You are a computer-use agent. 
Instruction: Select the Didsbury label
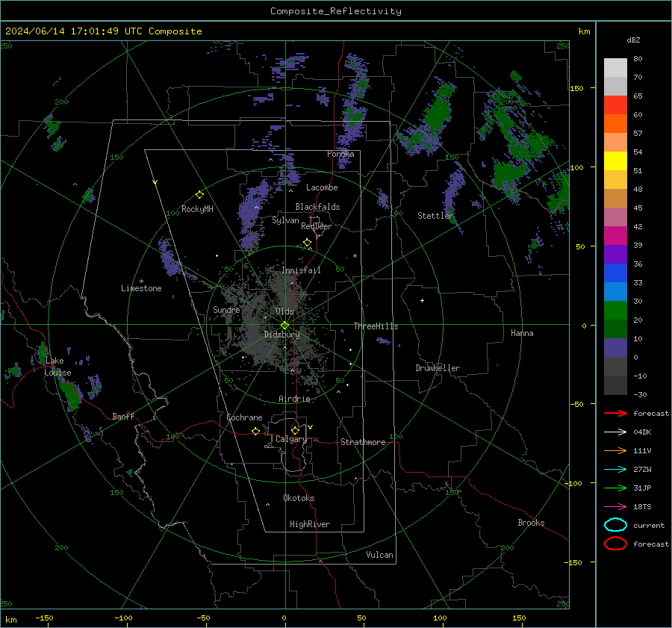[281, 335]
